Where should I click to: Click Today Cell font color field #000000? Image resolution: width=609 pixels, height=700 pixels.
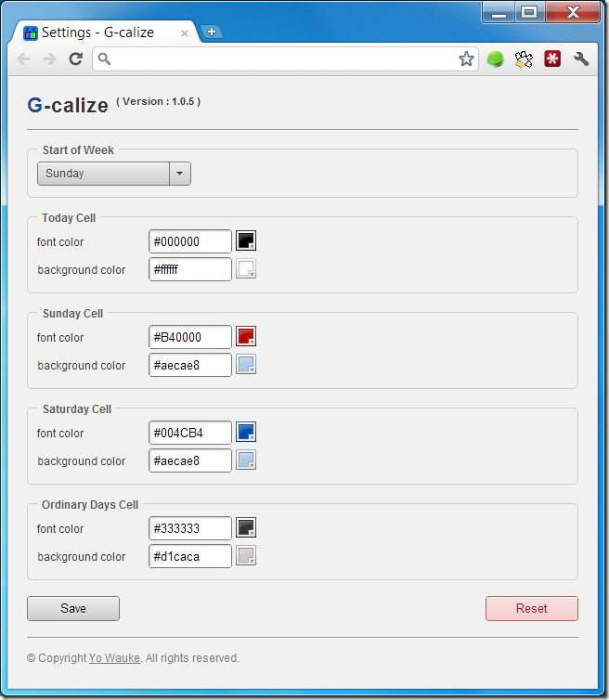pyautogui.click(x=190, y=241)
